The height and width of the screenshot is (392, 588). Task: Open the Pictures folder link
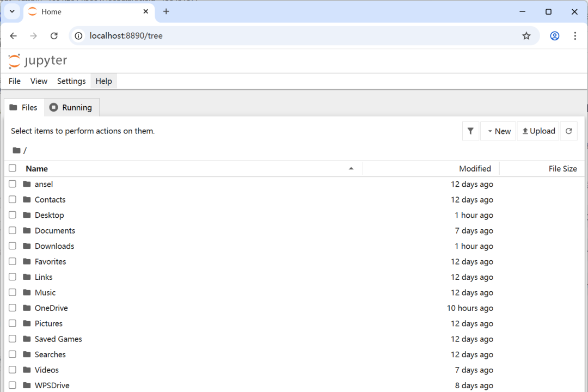[49, 323]
